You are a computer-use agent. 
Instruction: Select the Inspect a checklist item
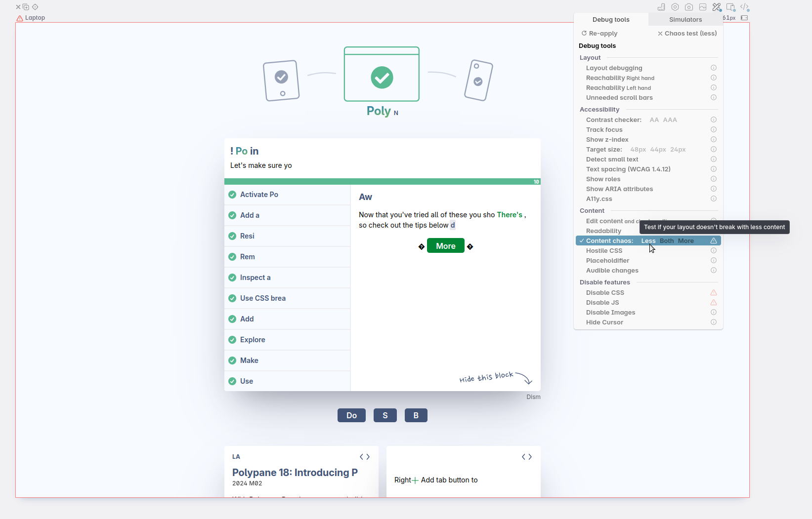click(288, 278)
